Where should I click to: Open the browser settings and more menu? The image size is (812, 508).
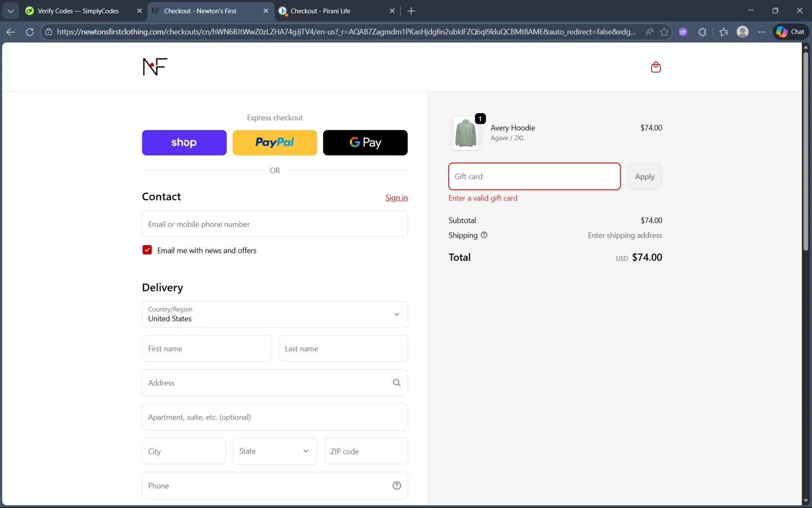click(762, 32)
